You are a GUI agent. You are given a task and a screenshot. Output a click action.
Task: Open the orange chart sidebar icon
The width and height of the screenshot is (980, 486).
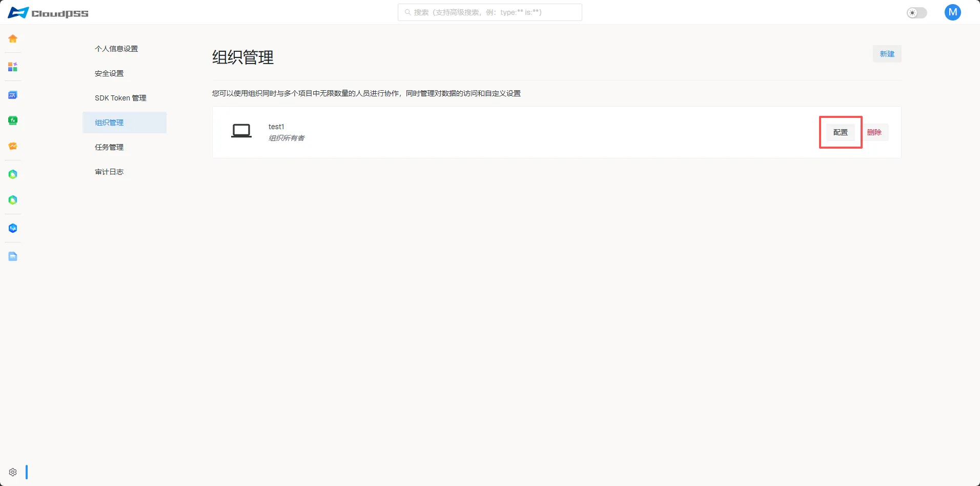tap(13, 146)
